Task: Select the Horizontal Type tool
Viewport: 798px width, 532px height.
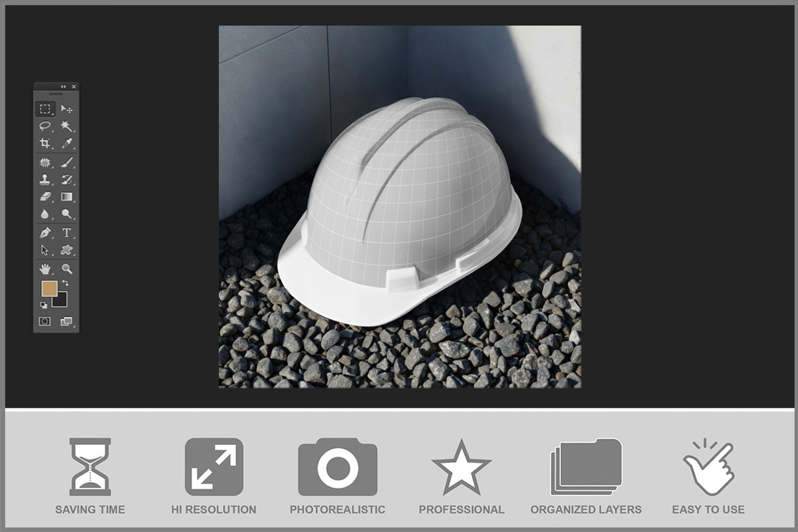Action: point(68,232)
